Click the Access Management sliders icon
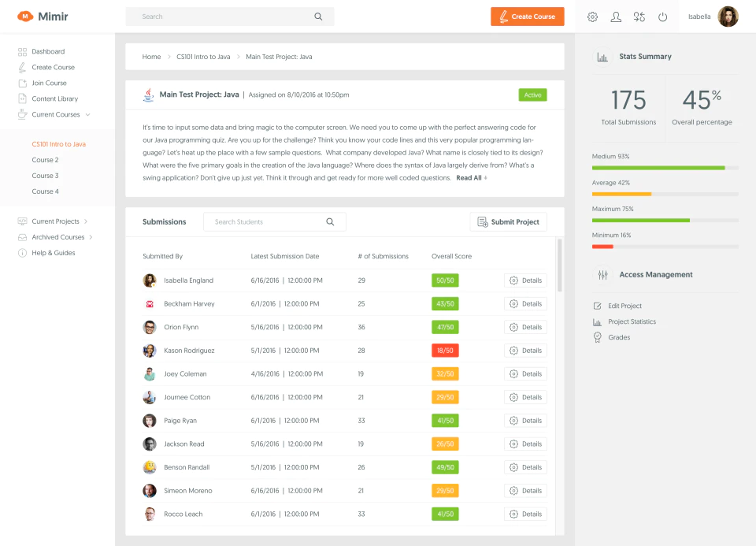Image resolution: width=756 pixels, height=546 pixels. [x=602, y=275]
